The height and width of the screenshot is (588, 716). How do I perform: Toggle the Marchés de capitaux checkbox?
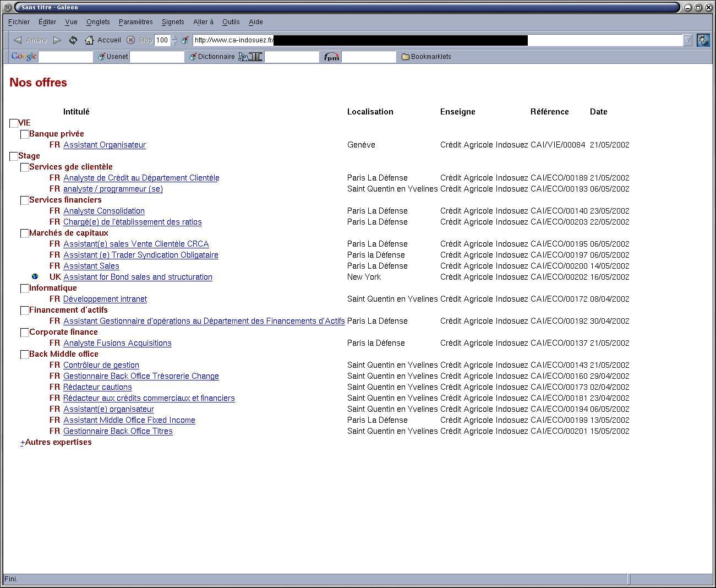pos(25,233)
